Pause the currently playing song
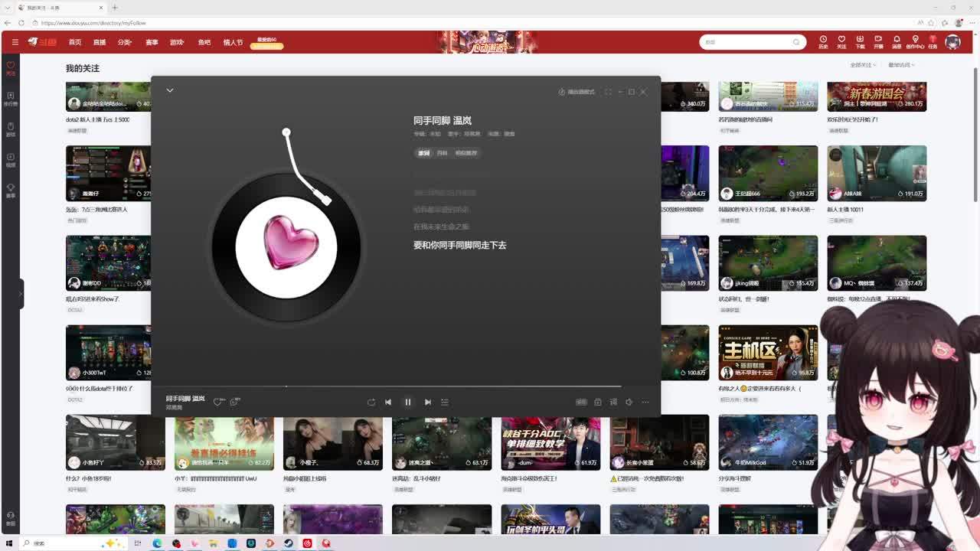Screen dimensions: 980x551 tap(408, 402)
